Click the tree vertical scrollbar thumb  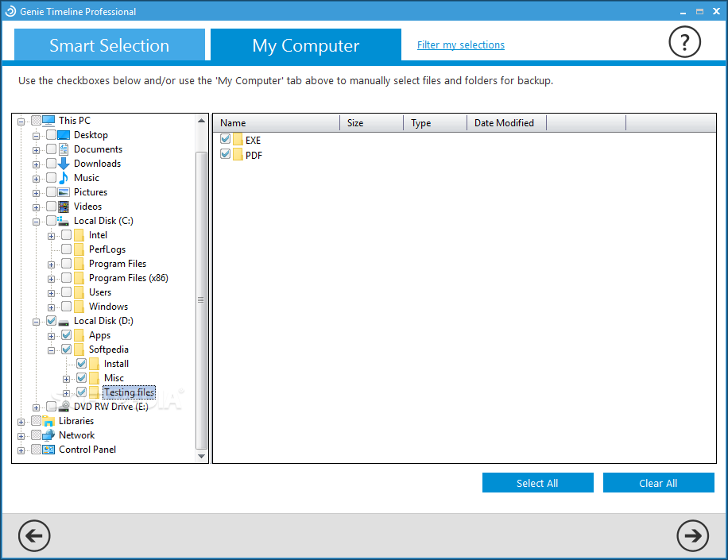[201, 300]
